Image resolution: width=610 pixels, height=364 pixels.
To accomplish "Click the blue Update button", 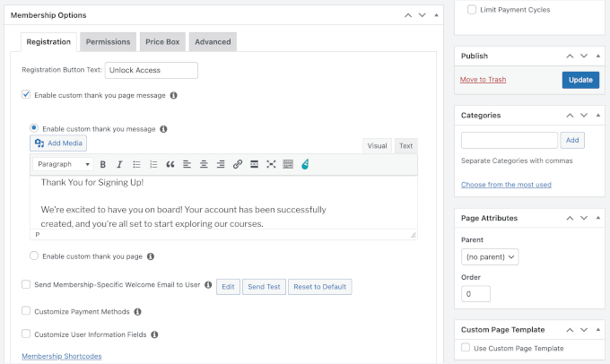I will click(580, 80).
